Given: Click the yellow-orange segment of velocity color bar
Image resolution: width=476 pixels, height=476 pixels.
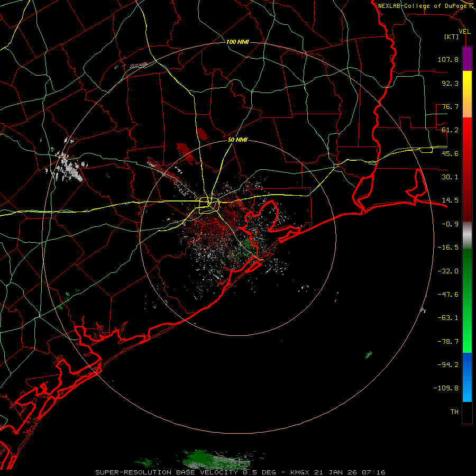Looking at the screenshot, I should [467, 94].
